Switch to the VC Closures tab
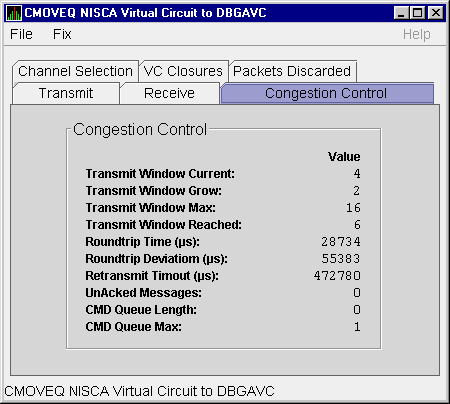450x404 pixels. click(x=183, y=71)
